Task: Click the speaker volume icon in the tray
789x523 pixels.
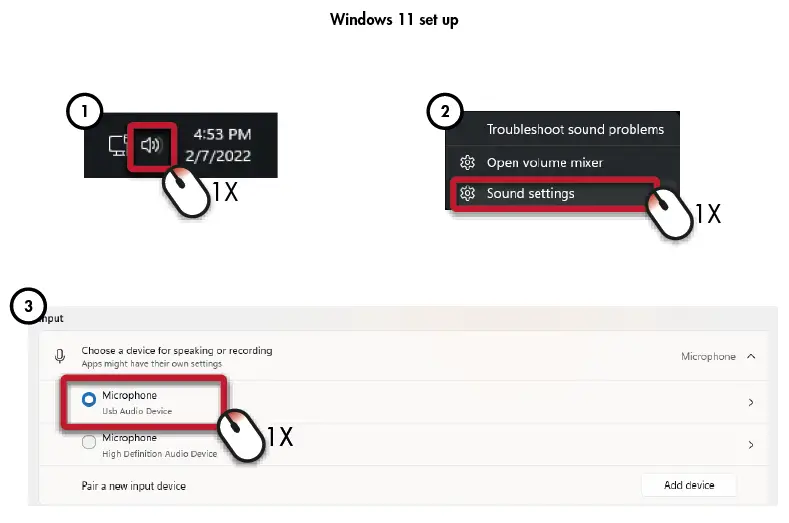Action: [x=151, y=145]
